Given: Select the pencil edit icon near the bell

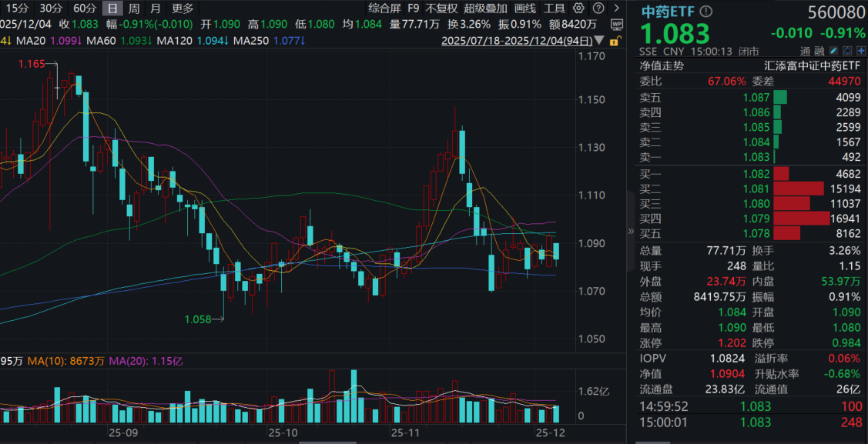Looking at the screenshot, I should [x=833, y=49].
